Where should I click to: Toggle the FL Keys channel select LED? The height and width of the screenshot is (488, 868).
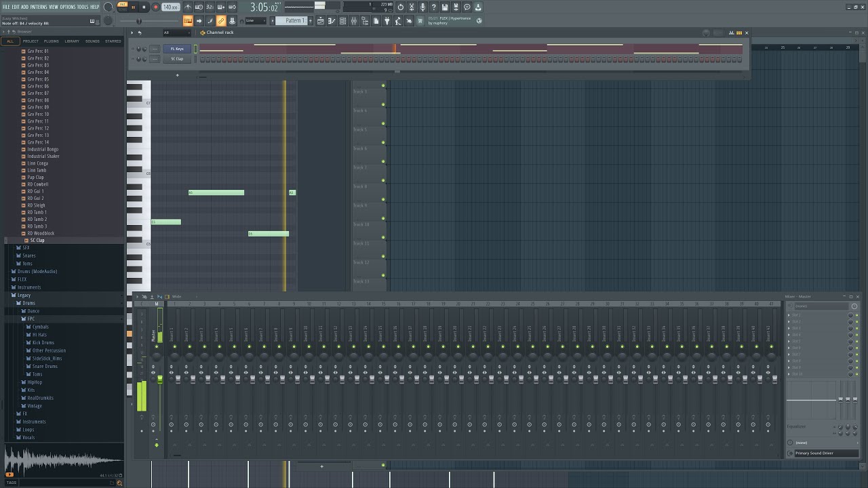(x=196, y=49)
